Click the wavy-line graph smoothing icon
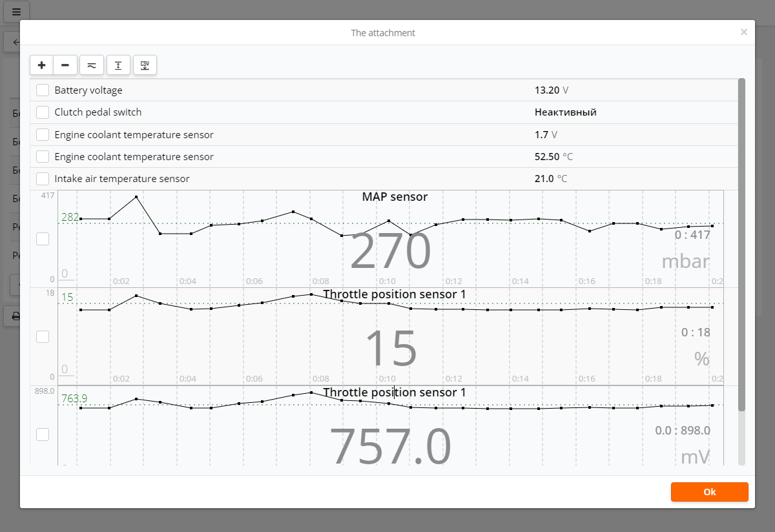 [x=92, y=65]
